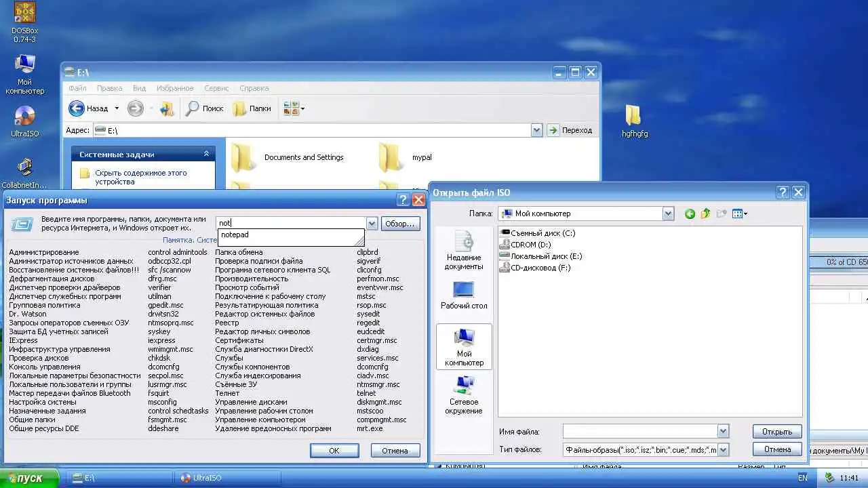Screen dimensions: 868x488
Task: Open Documents and Settings folder
Action: coord(288,157)
